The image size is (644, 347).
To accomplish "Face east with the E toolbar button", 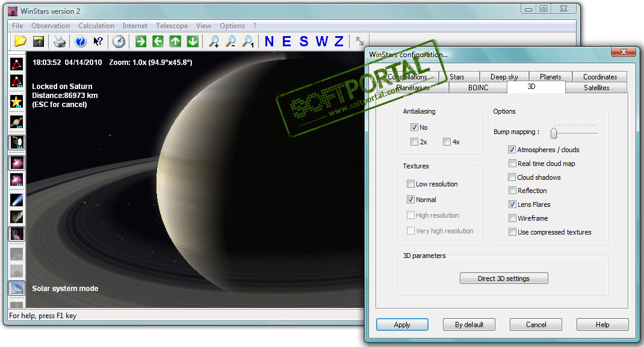I will click(x=286, y=41).
